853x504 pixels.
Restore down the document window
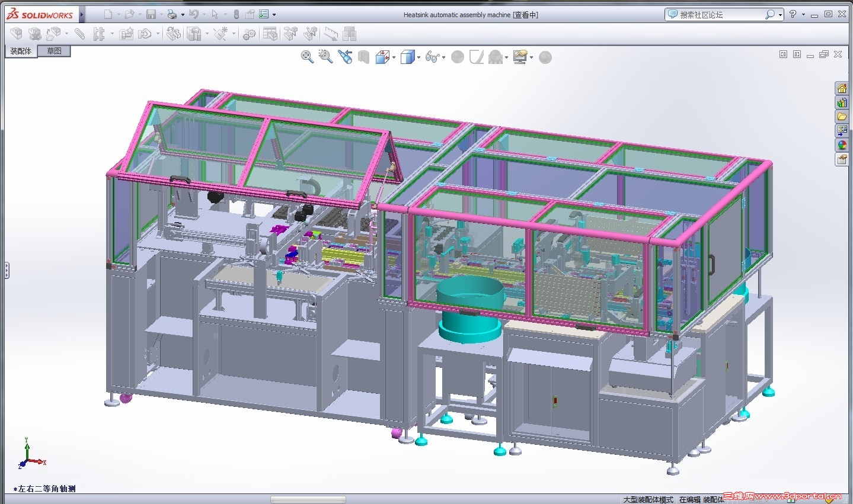coord(823,54)
